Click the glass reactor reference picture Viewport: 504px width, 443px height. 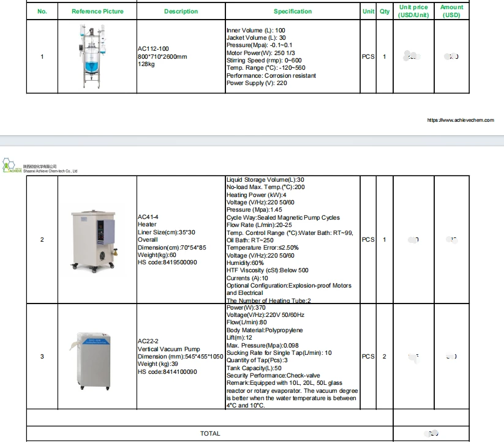pyautogui.click(x=93, y=56)
